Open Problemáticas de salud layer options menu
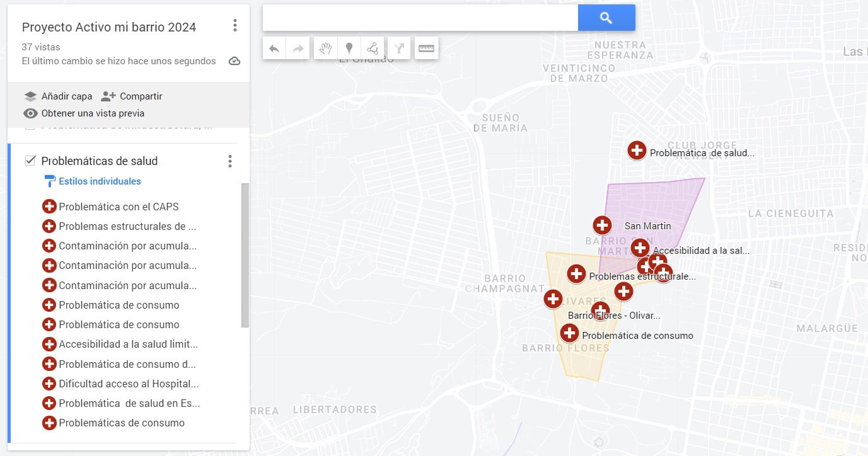868x456 pixels. (230, 161)
